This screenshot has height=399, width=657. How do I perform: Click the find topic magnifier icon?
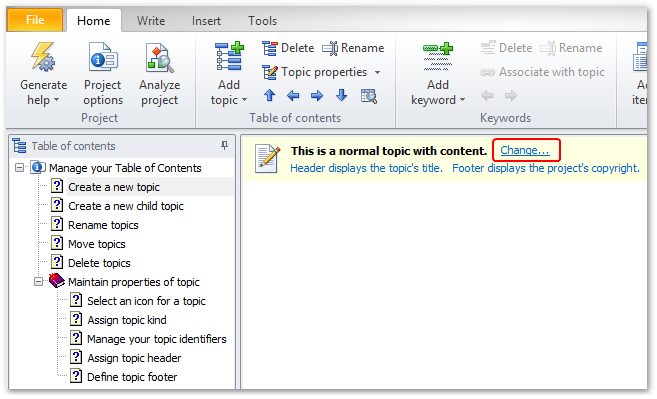click(369, 96)
